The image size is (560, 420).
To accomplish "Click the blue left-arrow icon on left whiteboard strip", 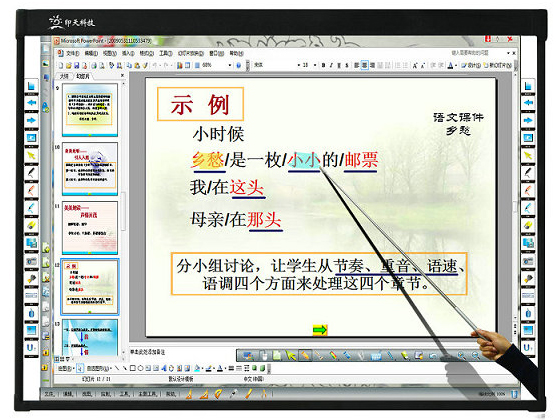I will (31, 103).
